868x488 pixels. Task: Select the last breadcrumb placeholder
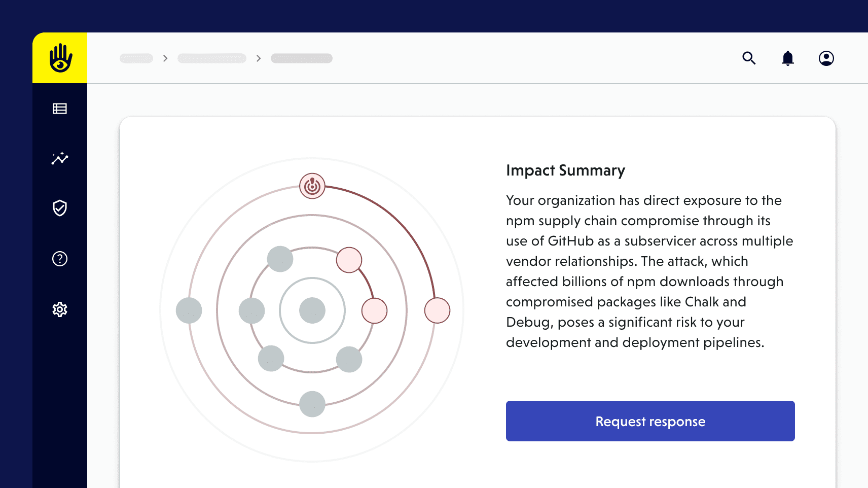pyautogui.click(x=302, y=58)
